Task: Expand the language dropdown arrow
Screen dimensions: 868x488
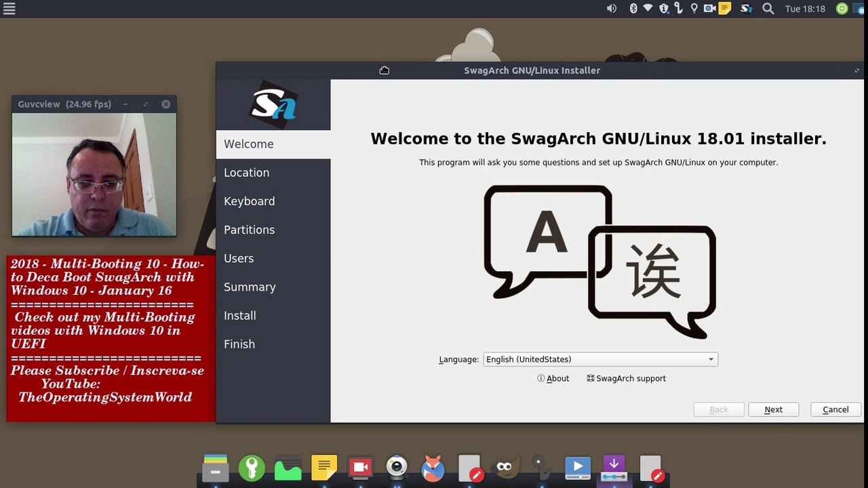Action: click(x=711, y=359)
